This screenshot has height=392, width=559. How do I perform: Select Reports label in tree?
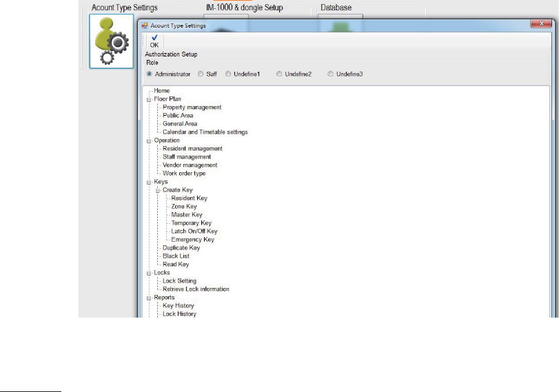pyautogui.click(x=164, y=297)
